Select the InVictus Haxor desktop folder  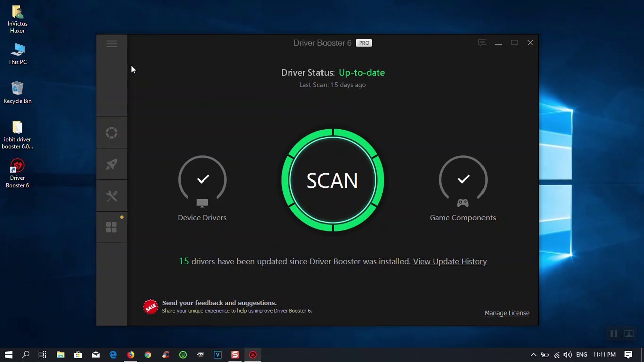point(17,19)
